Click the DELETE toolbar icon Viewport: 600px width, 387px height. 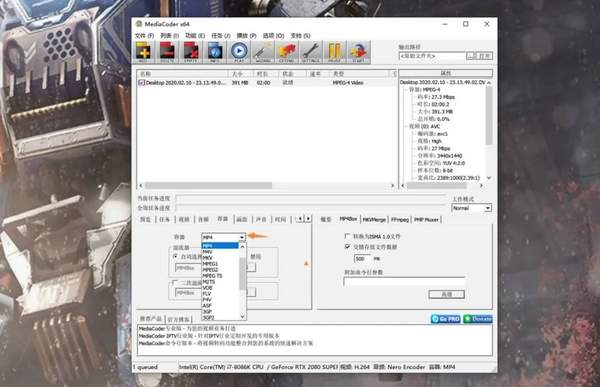pos(167,52)
